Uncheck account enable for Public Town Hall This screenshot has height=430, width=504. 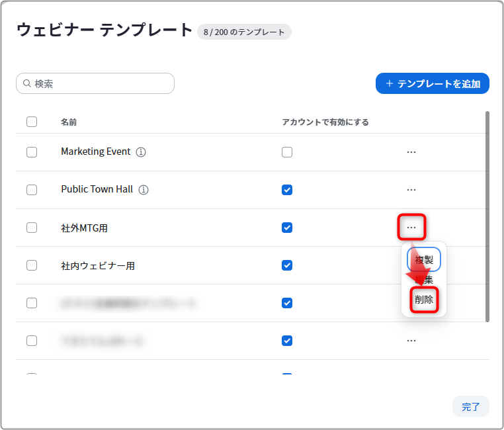[x=287, y=190]
